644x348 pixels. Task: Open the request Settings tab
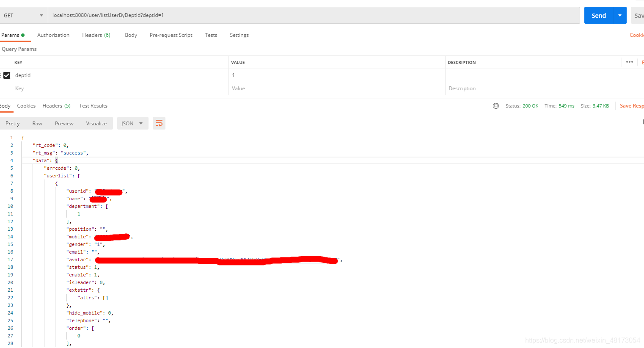tap(239, 35)
